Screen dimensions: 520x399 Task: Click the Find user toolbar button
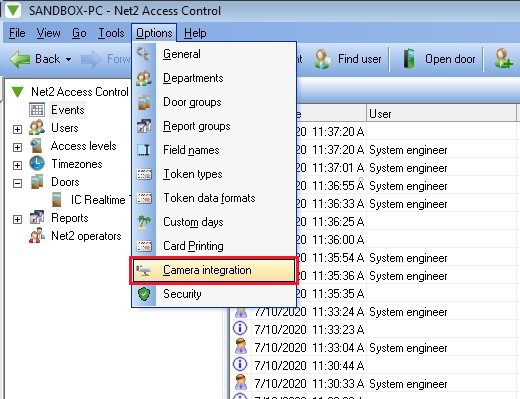pyautogui.click(x=347, y=59)
